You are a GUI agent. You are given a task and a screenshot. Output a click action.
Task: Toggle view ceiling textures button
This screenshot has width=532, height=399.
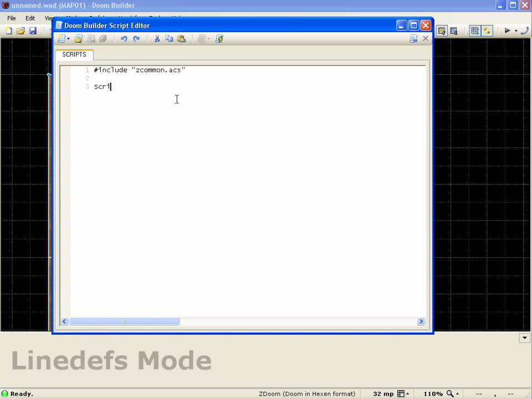tap(454, 31)
